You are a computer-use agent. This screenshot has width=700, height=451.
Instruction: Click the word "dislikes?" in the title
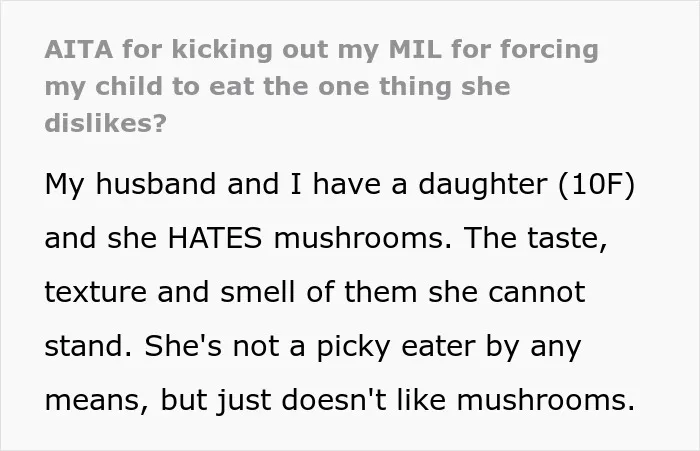pyautogui.click(x=106, y=122)
